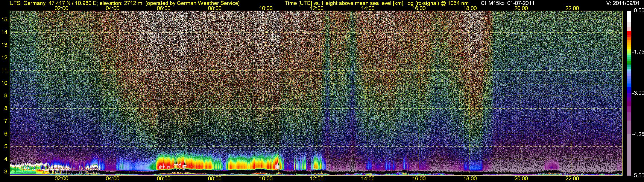Click the '14:00' label on the bottom time axis
This screenshot has width=644, height=182.
click(x=368, y=179)
